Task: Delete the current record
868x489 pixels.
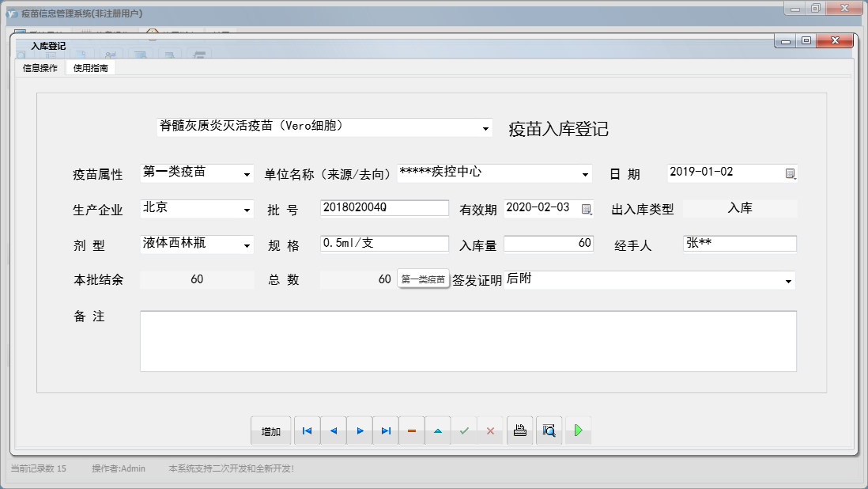Action: point(412,430)
